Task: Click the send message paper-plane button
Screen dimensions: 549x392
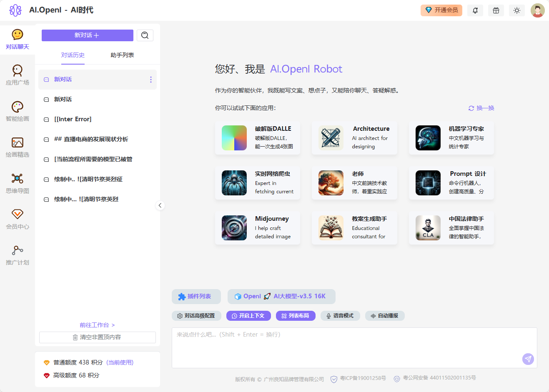Action: (528, 359)
